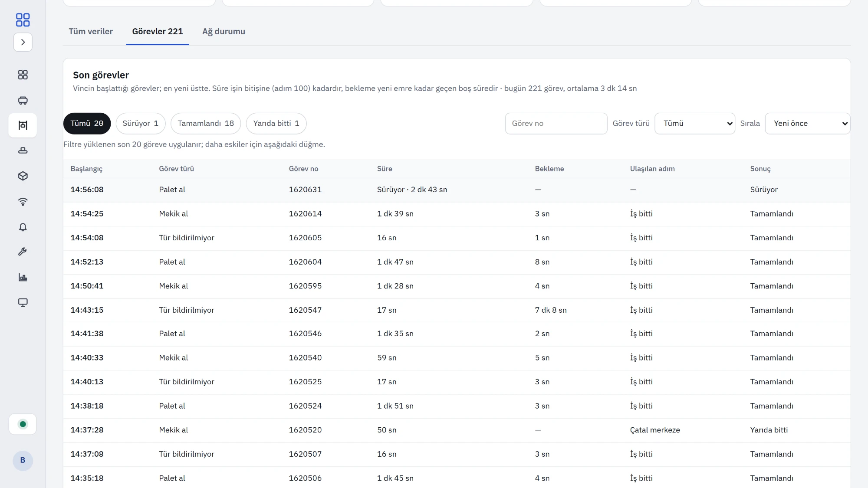Open the monitor screen icon in sidebar
Viewport: 868px width, 488px height.
point(23,302)
